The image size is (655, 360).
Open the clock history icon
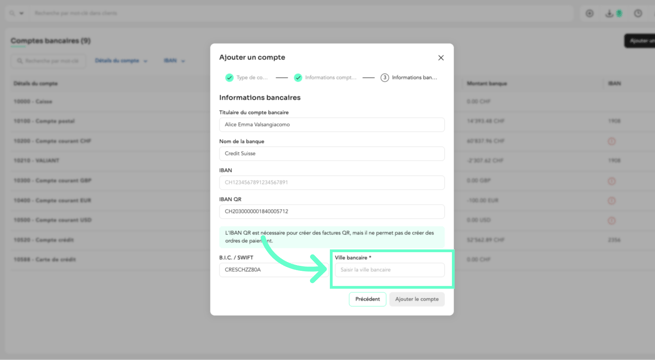(638, 13)
